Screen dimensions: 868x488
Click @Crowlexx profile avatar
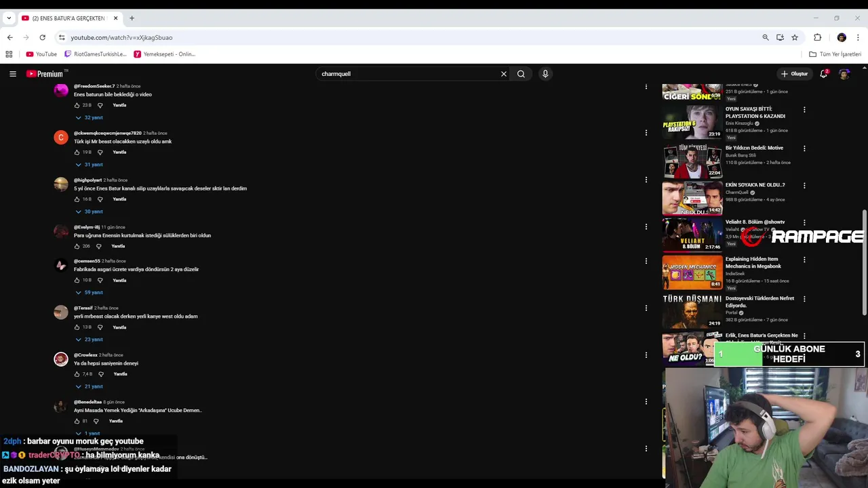click(x=61, y=359)
